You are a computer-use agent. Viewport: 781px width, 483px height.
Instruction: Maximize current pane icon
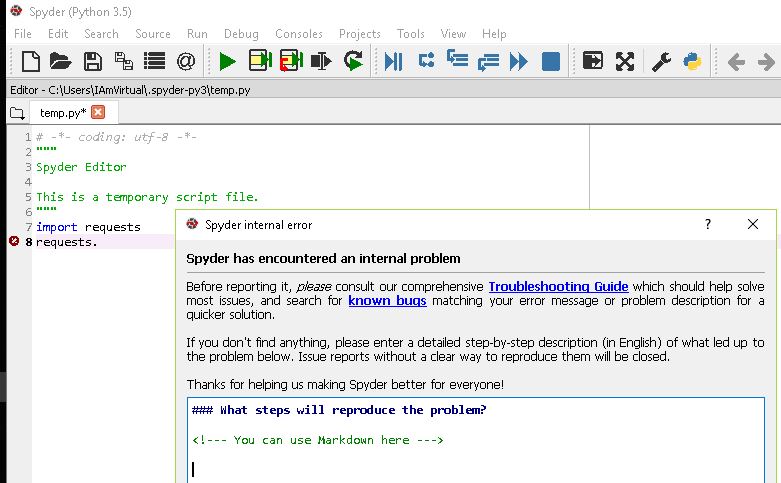593,61
